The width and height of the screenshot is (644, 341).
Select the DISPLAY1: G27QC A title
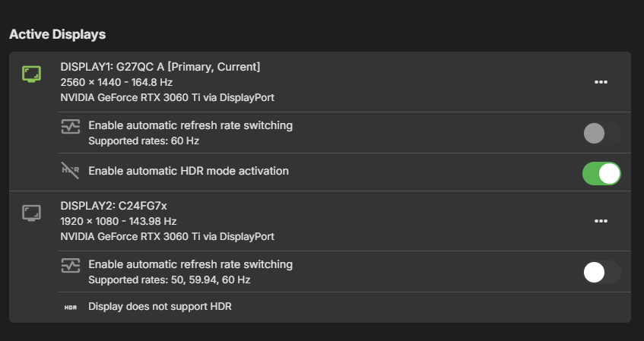pos(160,67)
